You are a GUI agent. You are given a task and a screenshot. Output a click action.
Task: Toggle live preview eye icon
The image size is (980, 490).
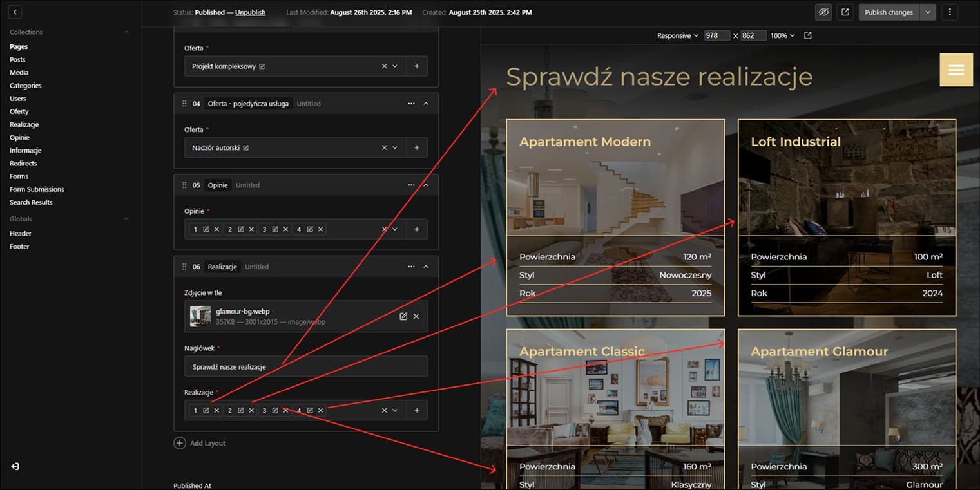pos(823,12)
